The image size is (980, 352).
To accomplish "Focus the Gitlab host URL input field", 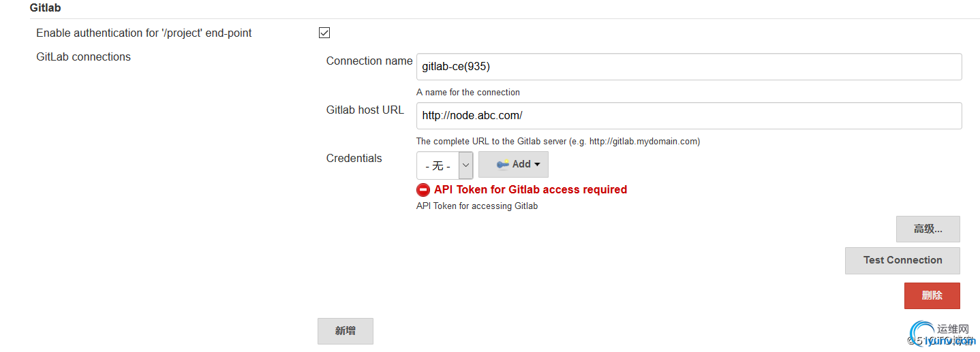I will [689, 116].
